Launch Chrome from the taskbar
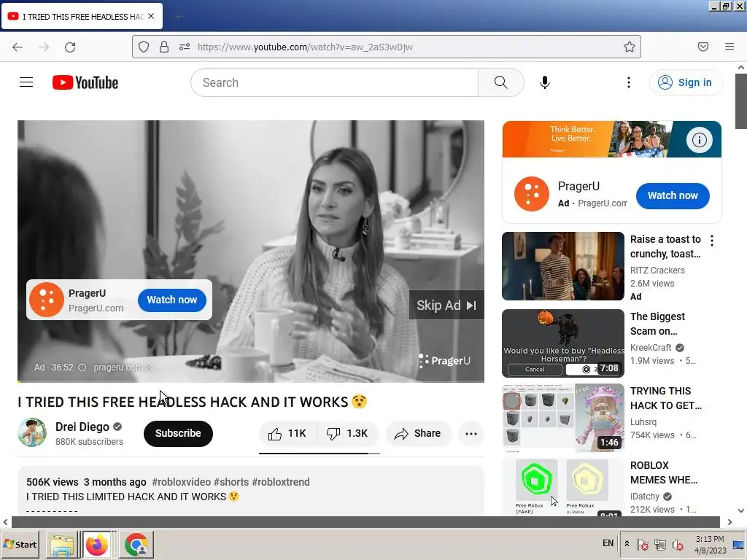Viewport: 747px width, 560px height. (x=136, y=544)
